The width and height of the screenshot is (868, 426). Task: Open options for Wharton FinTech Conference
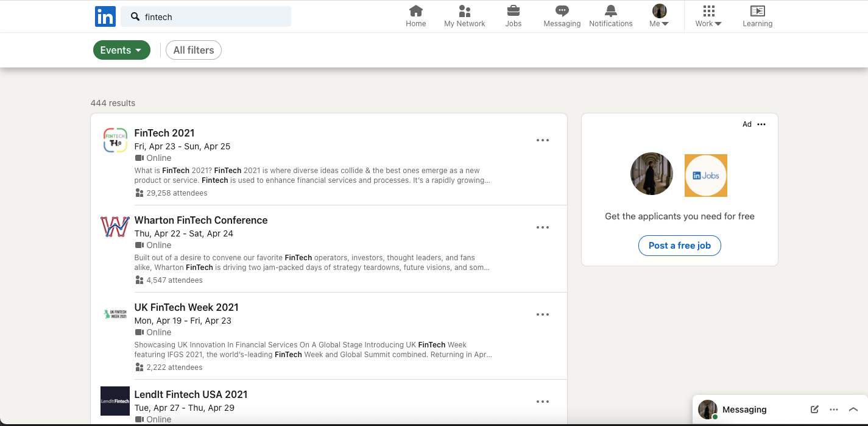(x=542, y=227)
